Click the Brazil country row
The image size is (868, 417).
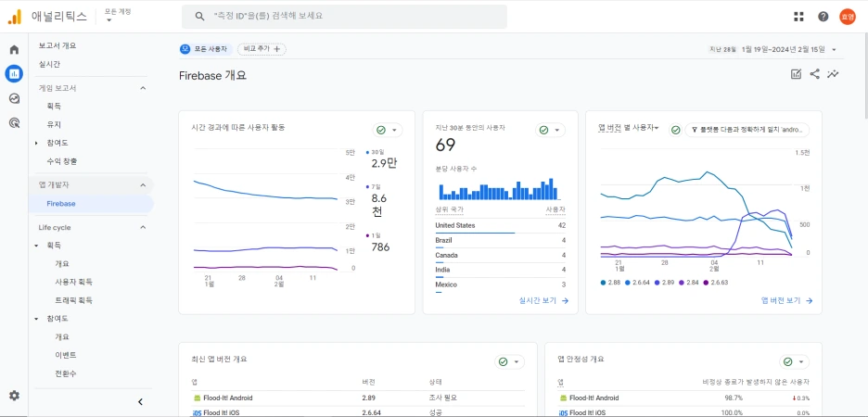point(501,241)
